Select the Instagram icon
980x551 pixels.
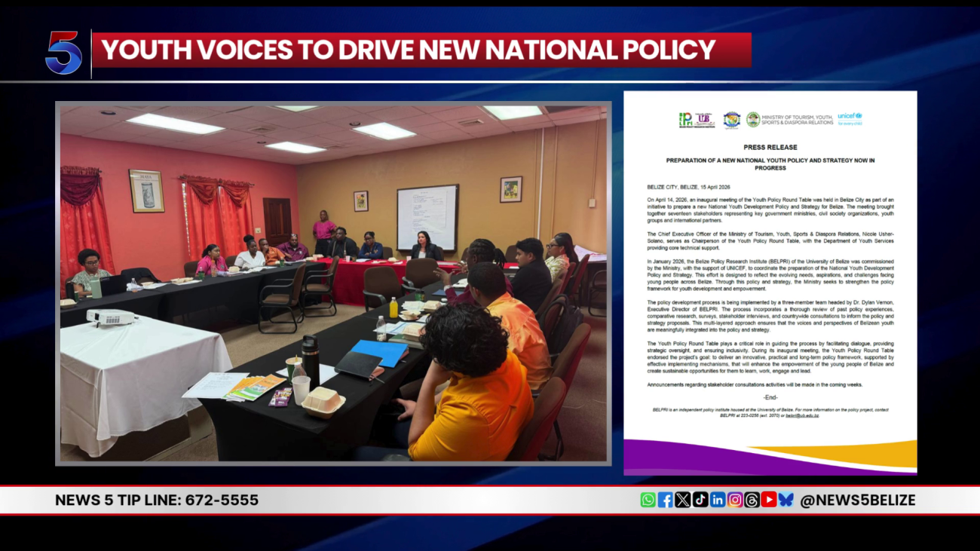[736, 500]
